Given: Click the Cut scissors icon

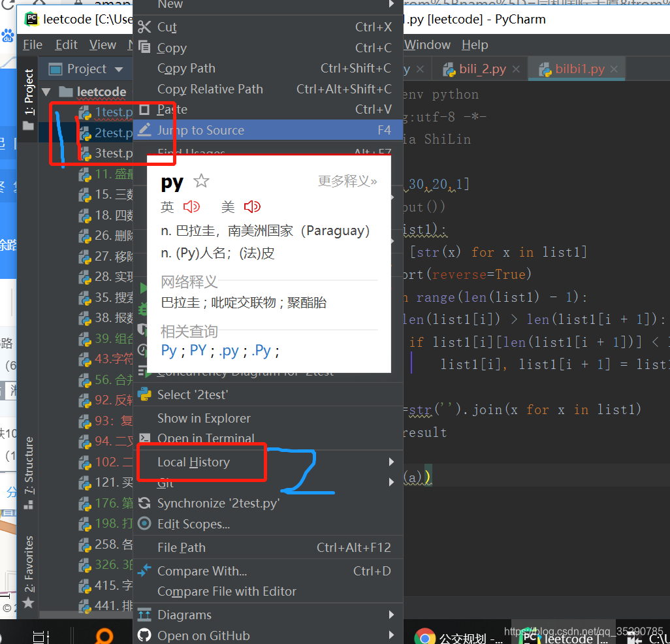Looking at the screenshot, I should (x=144, y=27).
